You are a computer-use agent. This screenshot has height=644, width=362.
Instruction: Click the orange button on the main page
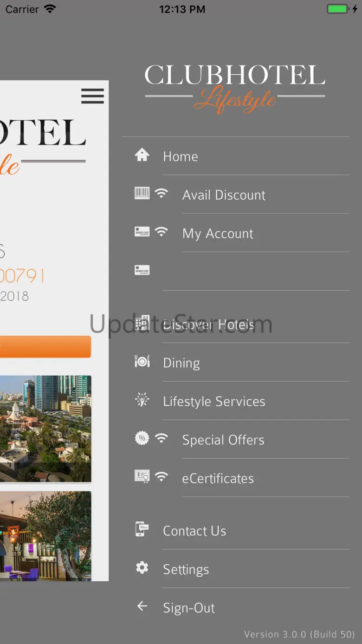point(45,347)
